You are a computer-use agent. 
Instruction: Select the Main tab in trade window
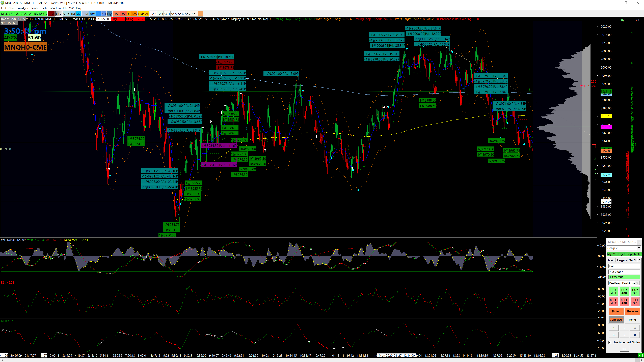pos(611,260)
